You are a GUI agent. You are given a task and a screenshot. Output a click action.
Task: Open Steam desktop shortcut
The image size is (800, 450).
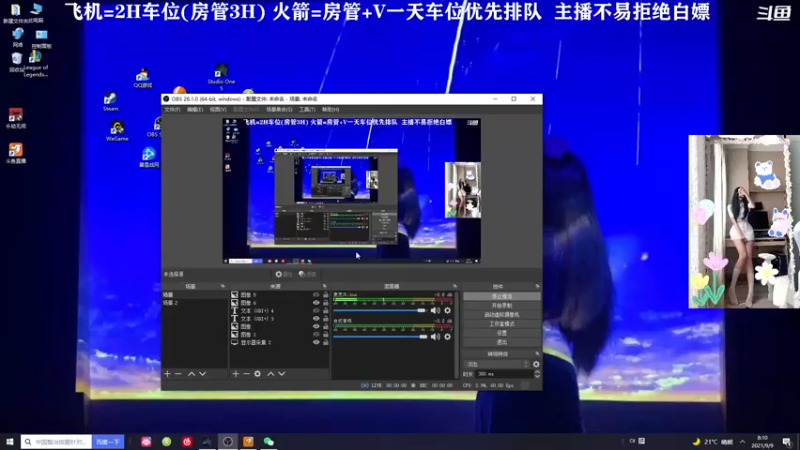pos(111,101)
